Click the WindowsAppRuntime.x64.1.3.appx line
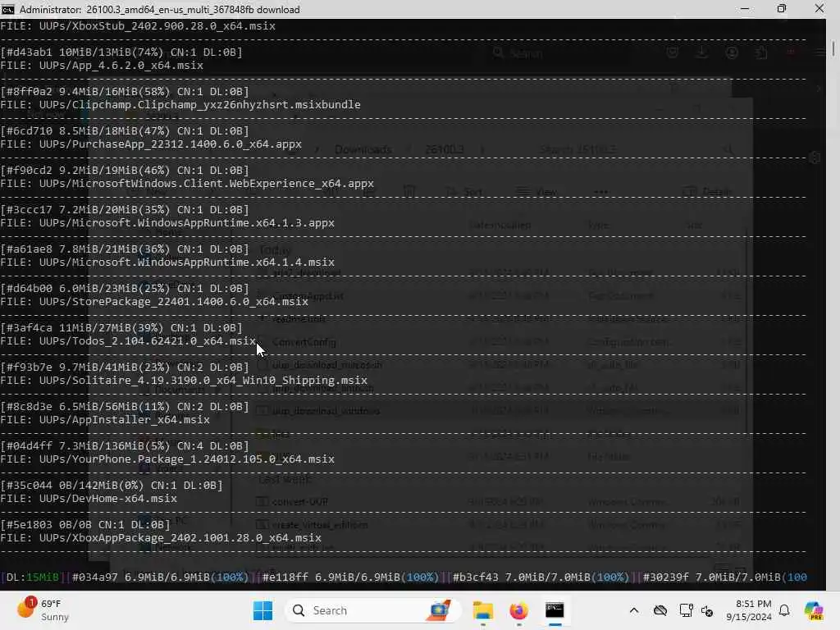This screenshot has width=840, height=630. (x=167, y=223)
